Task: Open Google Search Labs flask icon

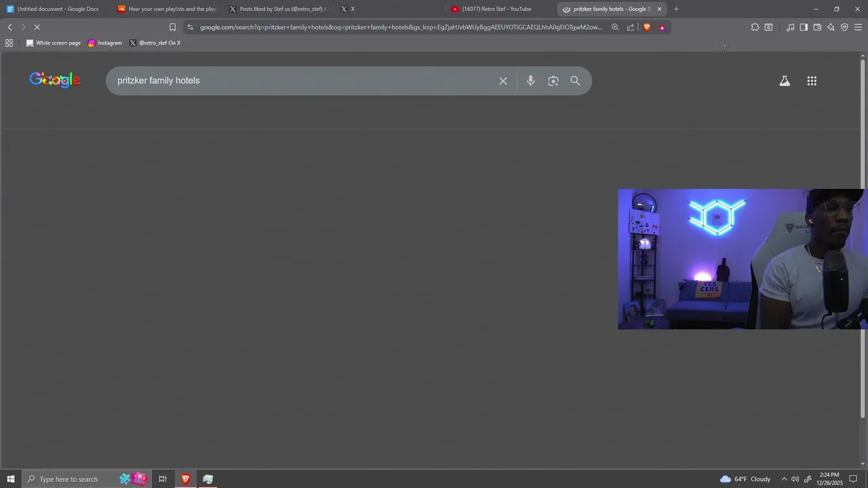Action: pyautogui.click(x=785, y=81)
